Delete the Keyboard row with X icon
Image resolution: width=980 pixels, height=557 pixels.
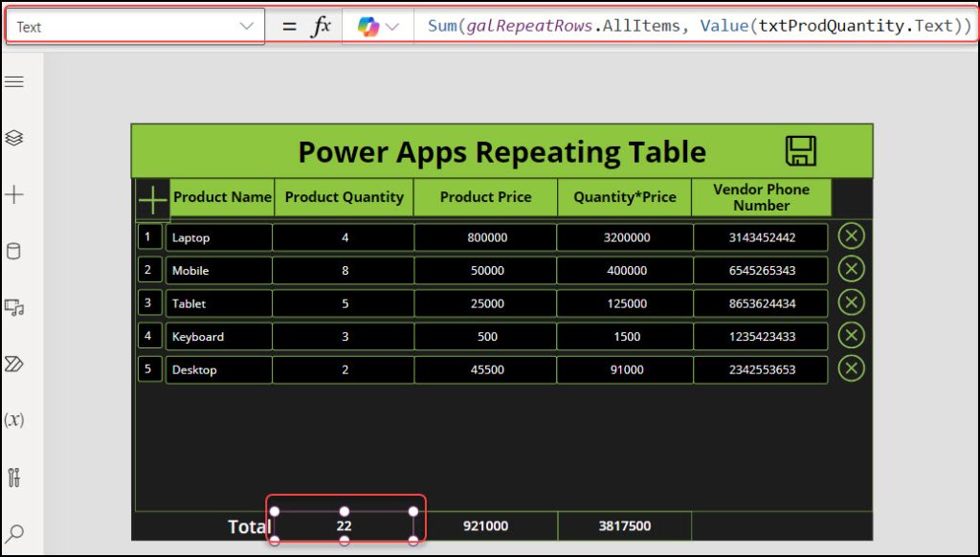pyautogui.click(x=851, y=336)
